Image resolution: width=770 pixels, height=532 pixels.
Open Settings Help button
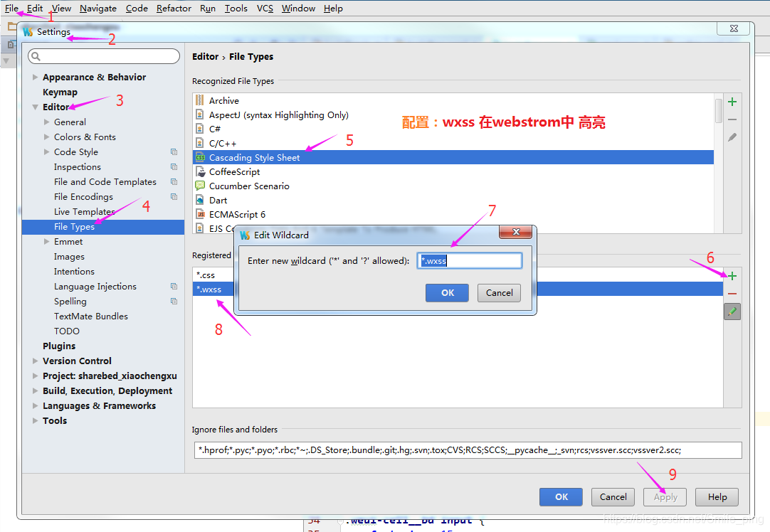pyautogui.click(x=717, y=496)
